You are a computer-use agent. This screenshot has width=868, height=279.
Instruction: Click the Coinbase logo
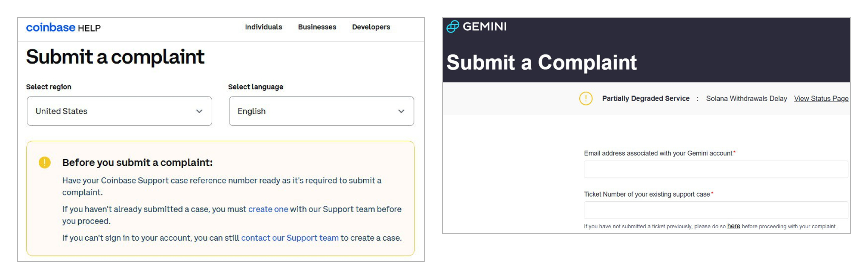(50, 28)
